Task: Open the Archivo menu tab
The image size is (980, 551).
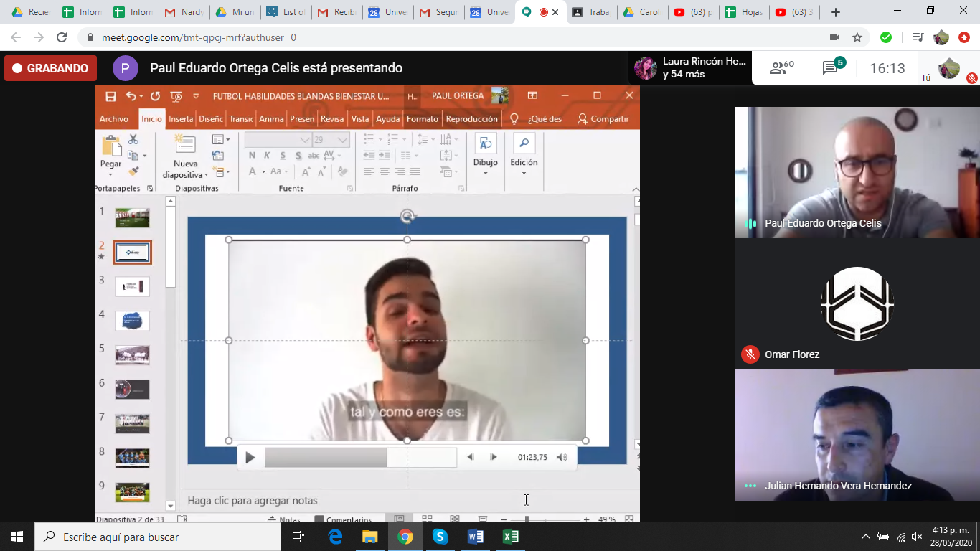Action: 114,119
